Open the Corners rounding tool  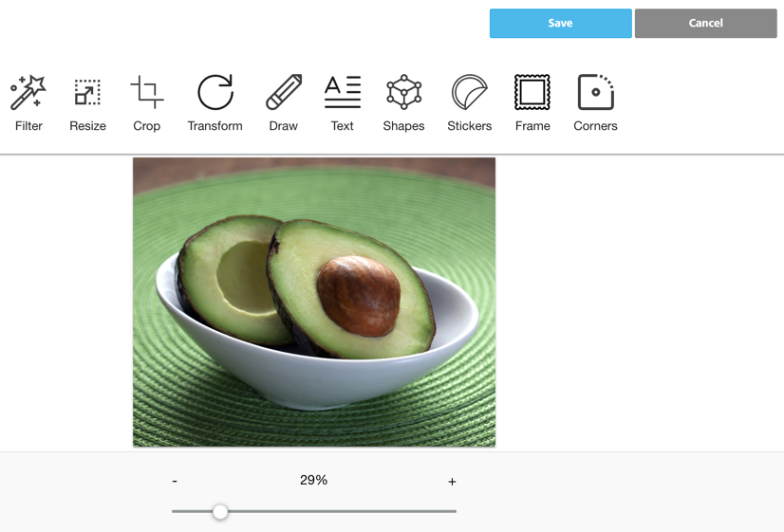point(595,92)
